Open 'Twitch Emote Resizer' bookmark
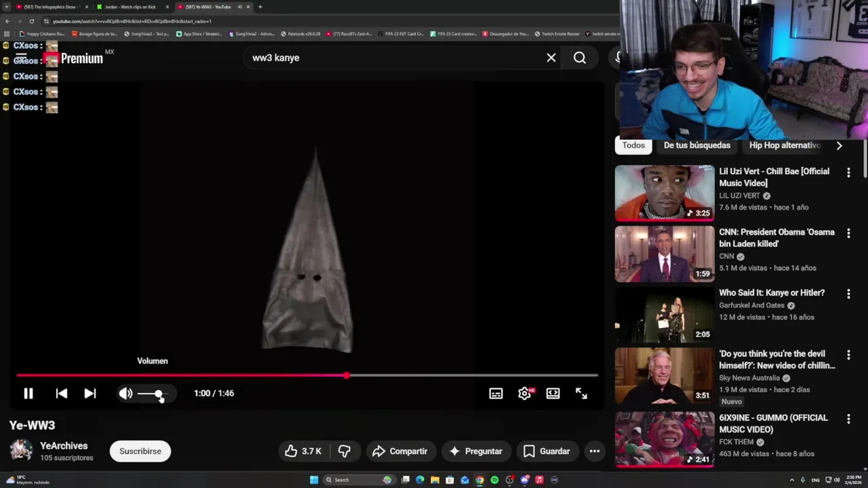Viewport: 868px width, 488px height. 557,34
